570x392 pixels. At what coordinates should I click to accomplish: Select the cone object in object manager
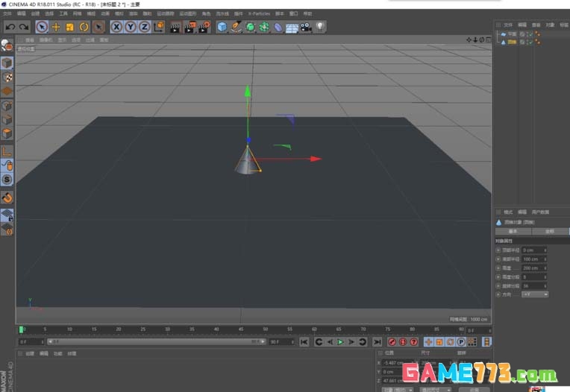pyautogui.click(x=512, y=42)
